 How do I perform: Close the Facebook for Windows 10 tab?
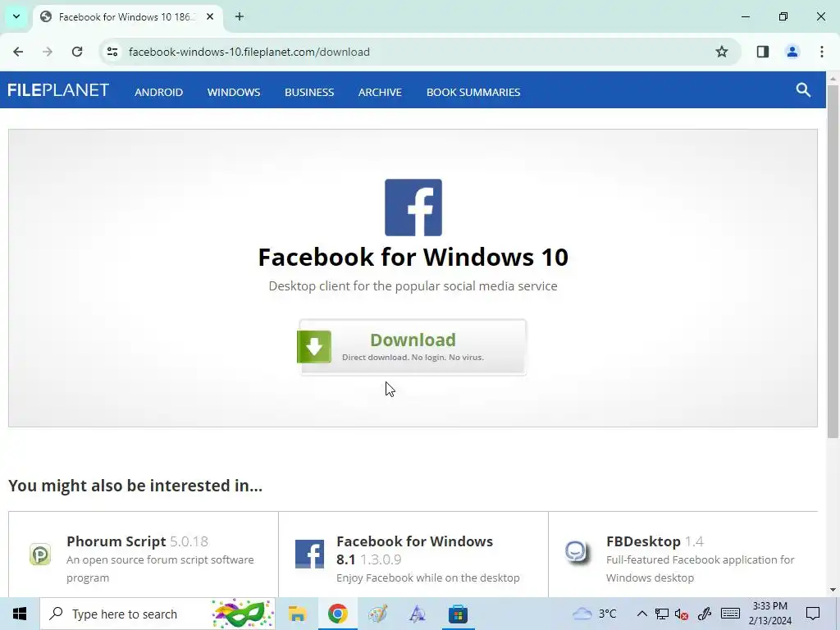coord(210,16)
